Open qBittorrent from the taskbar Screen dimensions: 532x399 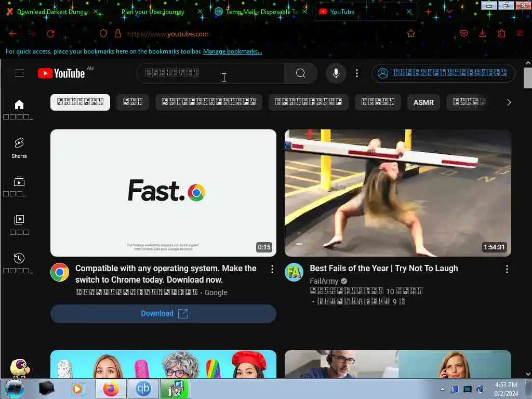point(143,389)
